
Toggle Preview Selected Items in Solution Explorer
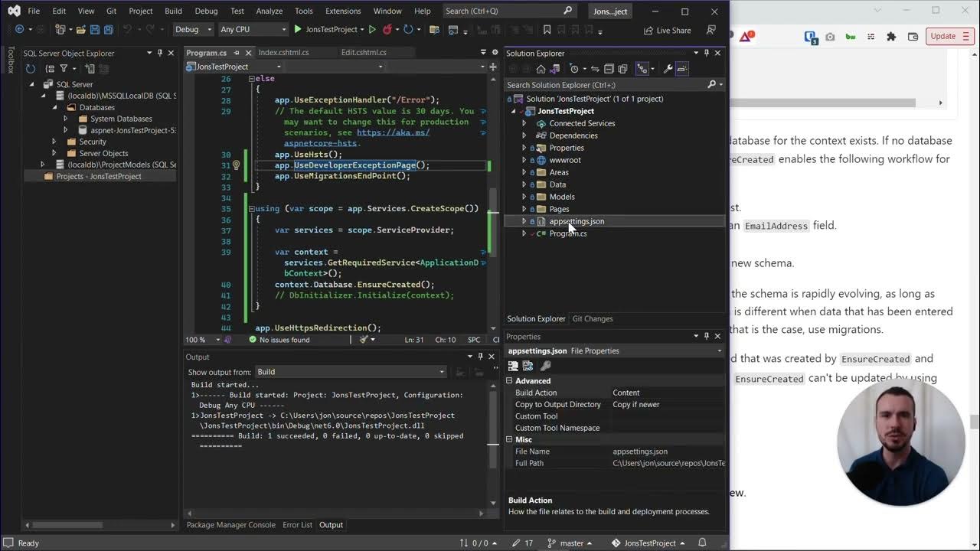click(682, 69)
